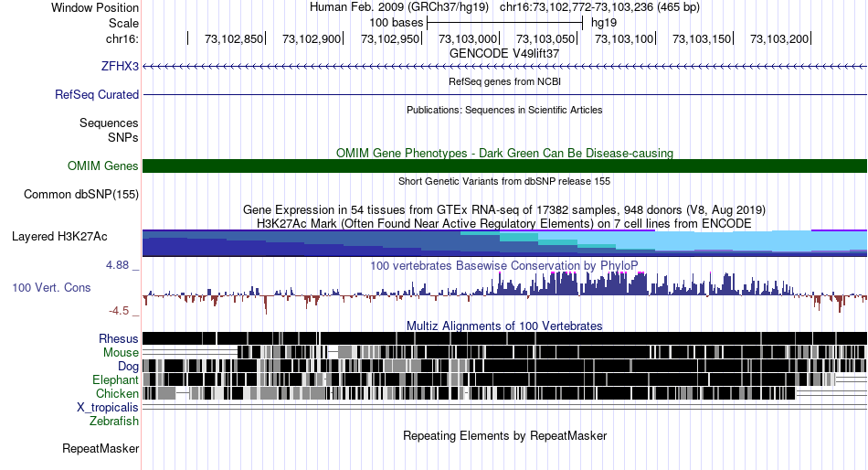
Task: Click the Window Position label
Action: click(95, 7)
